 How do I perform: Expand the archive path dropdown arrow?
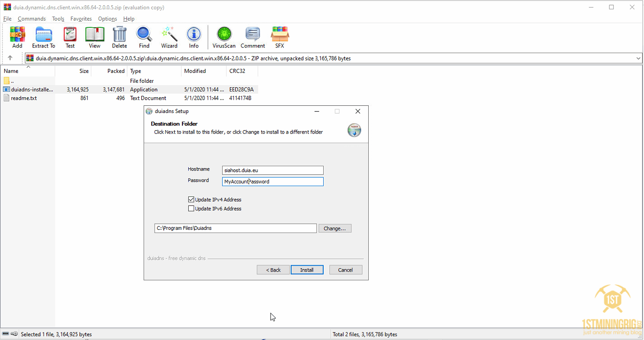coord(638,58)
